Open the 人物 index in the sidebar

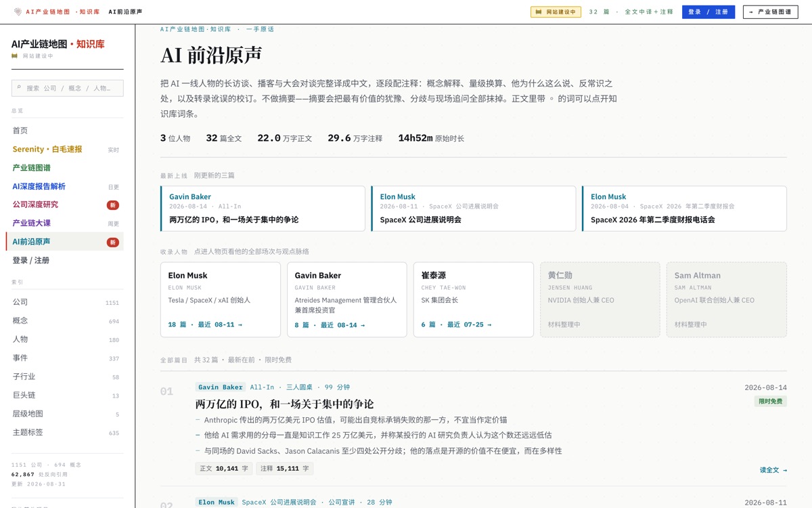click(65, 339)
